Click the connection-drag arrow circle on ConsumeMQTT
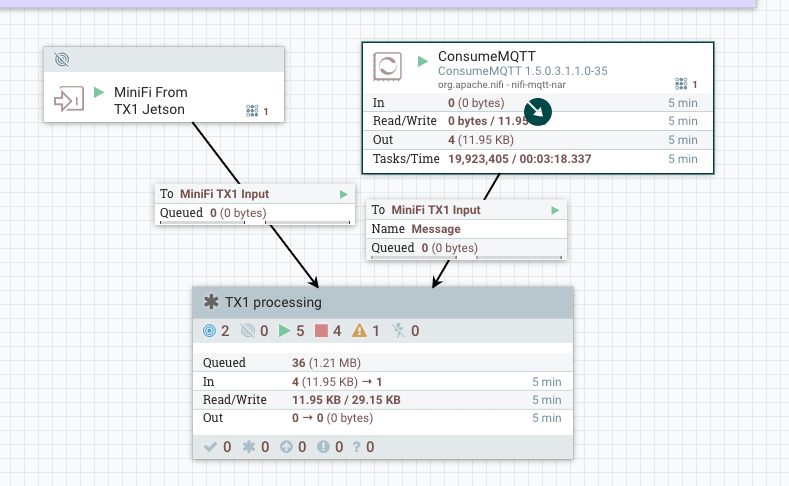The width and height of the screenshot is (789, 486). click(537, 112)
